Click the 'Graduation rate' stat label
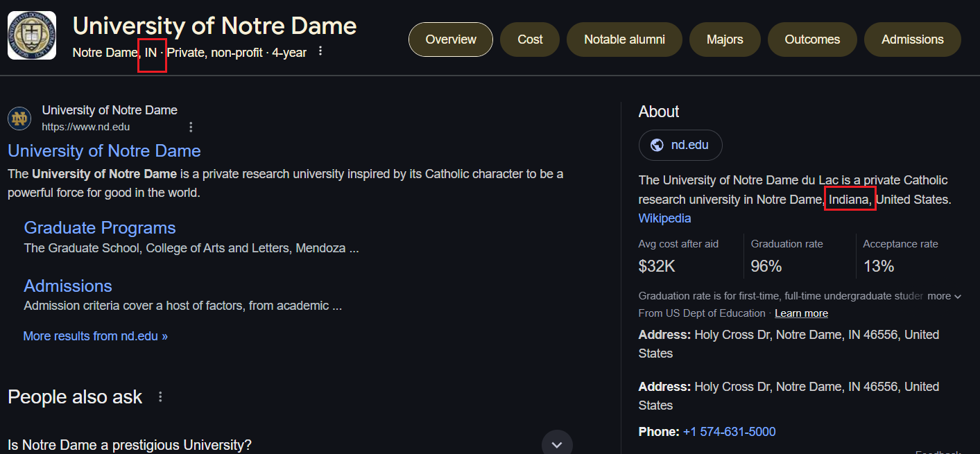The height and width of the screenshot is (454, 980). pos(786,244)
